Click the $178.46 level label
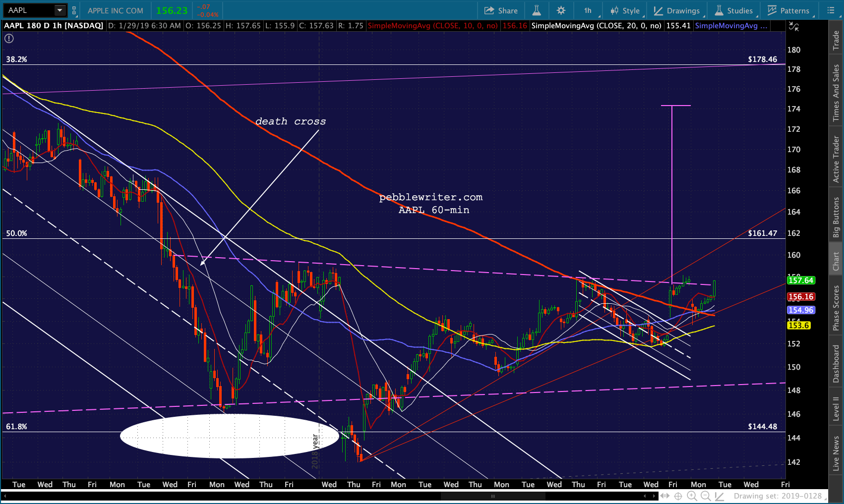The image size is (844, 504). tap(762, 59)
